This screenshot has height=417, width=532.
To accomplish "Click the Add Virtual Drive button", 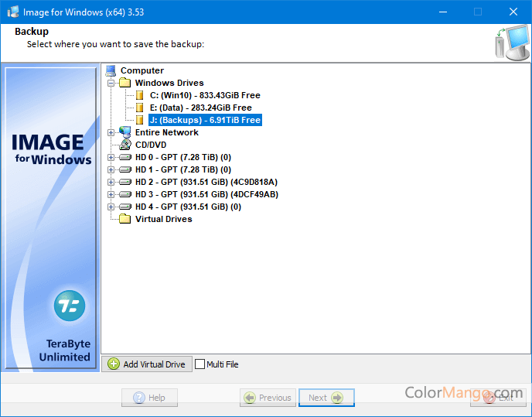I will pos(146,364).
